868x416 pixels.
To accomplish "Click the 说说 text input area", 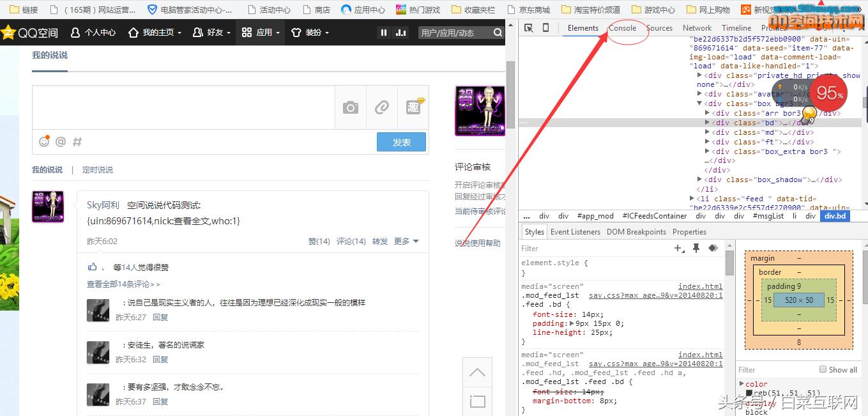I will [x=183, y=107].
